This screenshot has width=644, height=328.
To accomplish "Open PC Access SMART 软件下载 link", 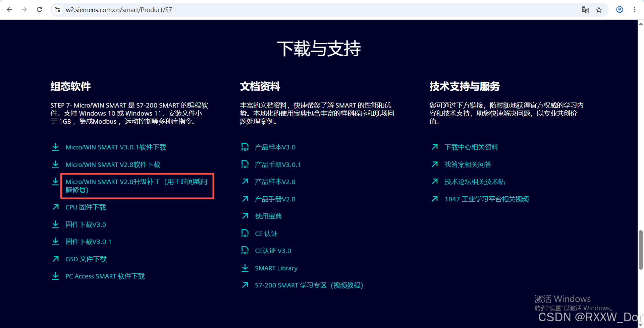I will tap(105, 276).
